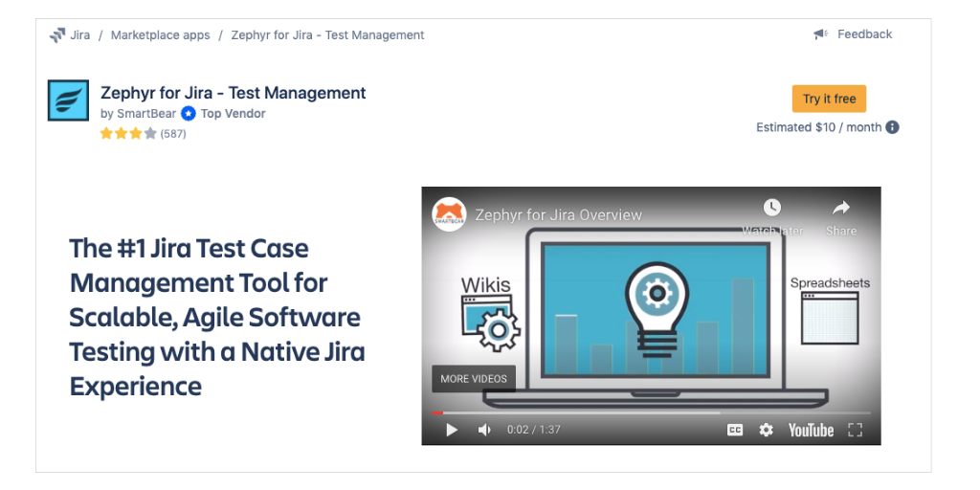Viewport: 980px width, 490px height.
Task: Open the video on YouTube via logo
Action: (811, 430)
